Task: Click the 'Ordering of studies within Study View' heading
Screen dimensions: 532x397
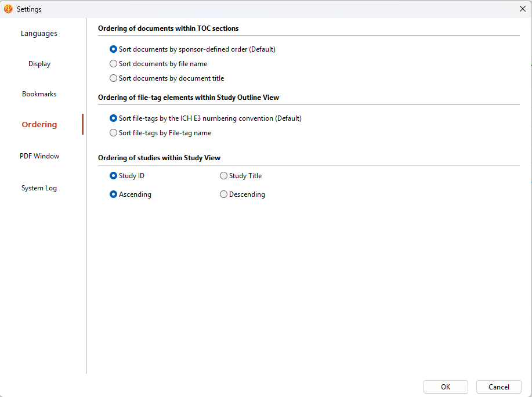Action: (159, 158)
